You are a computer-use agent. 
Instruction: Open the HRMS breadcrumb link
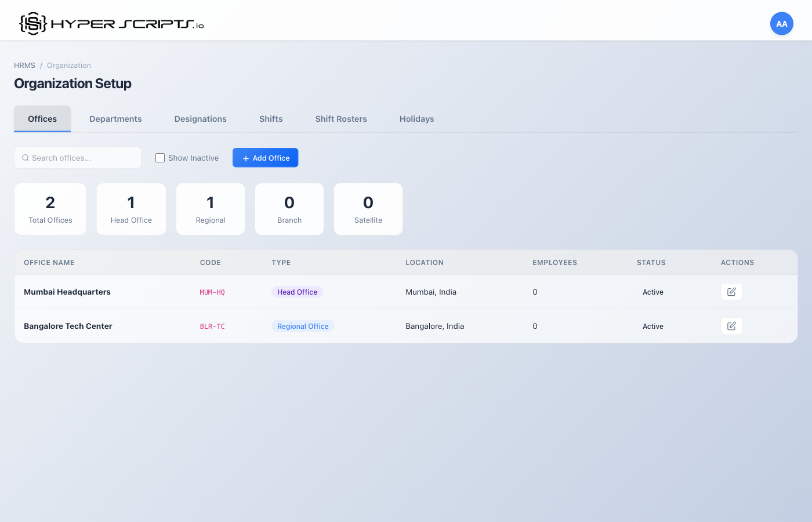[x=24, y=65]
